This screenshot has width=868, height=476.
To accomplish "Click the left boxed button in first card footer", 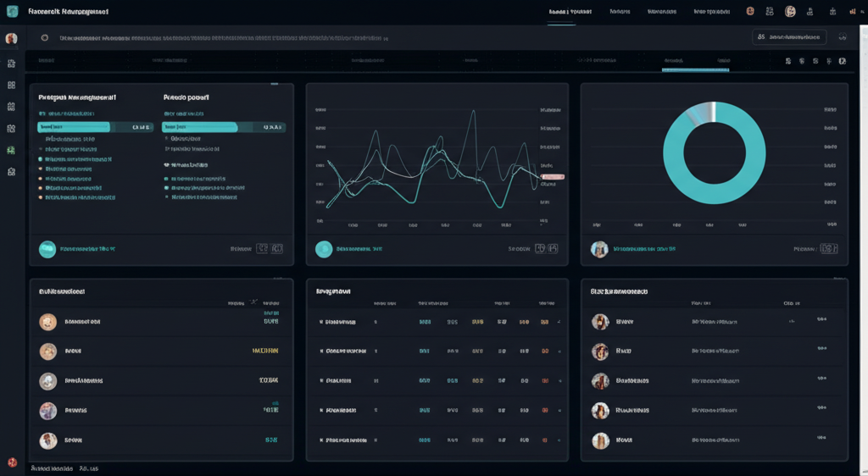I will (262, 249).
